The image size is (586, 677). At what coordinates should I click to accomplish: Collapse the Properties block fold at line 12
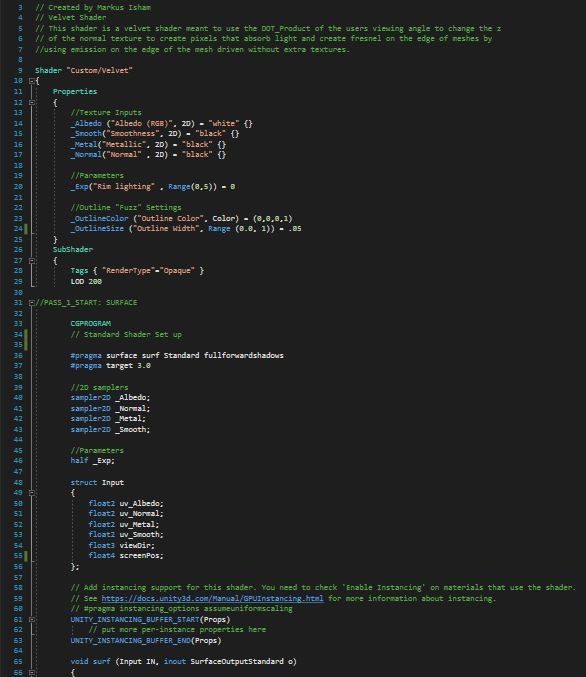tap(32, 102)
